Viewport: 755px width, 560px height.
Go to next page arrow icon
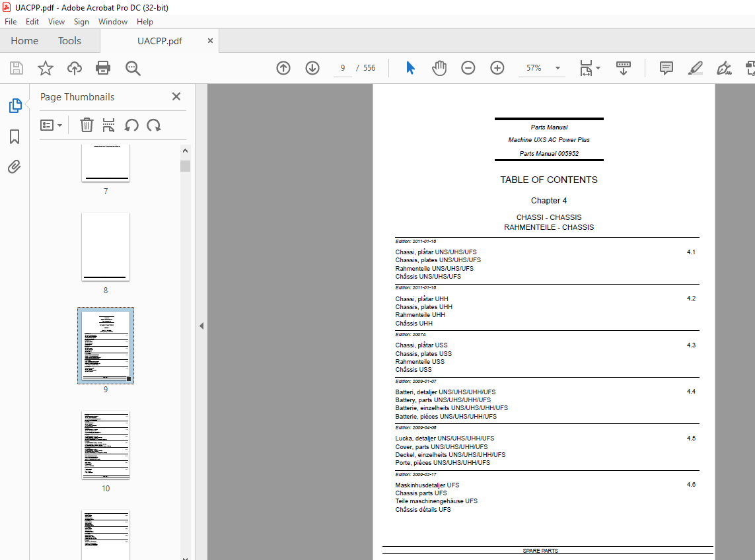312,68
